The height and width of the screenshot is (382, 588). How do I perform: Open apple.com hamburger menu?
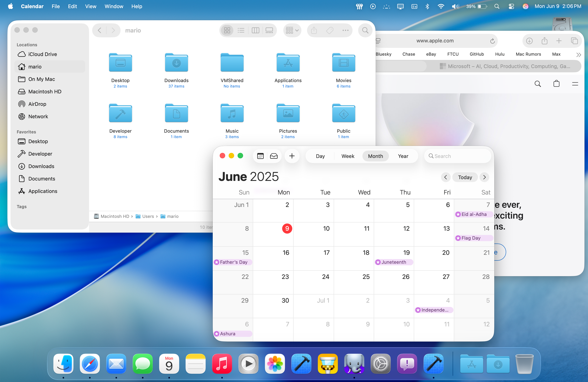(x=575, y=84)
